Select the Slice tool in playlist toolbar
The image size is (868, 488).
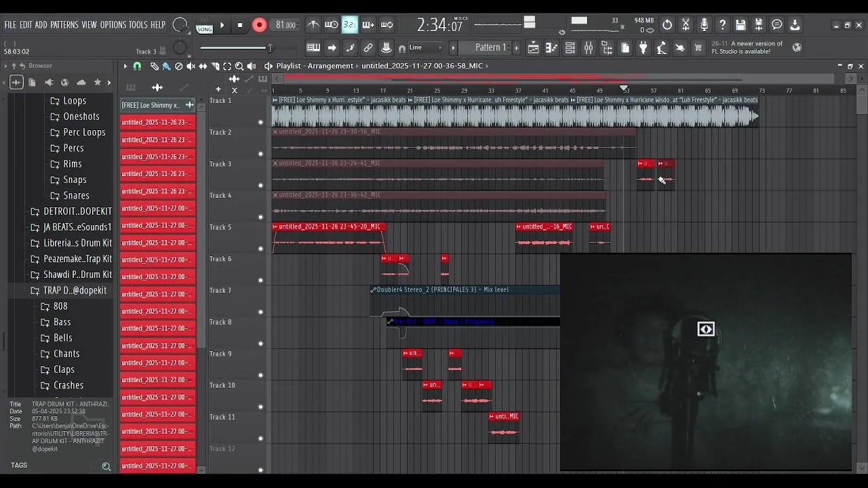pos(215,66)
